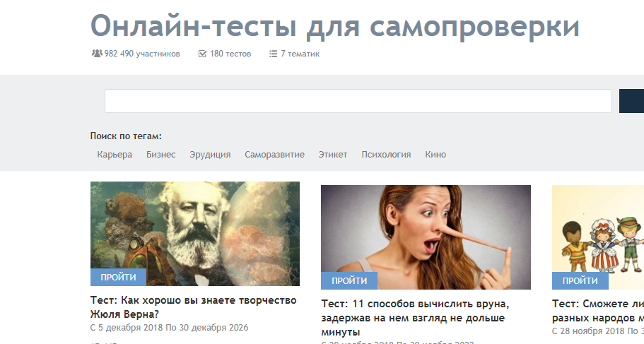Open the children in costumes thumbnail
Image resolution: width=644 pixels, height=344 pixels.
pyautogui.click(x=598, y=237)
